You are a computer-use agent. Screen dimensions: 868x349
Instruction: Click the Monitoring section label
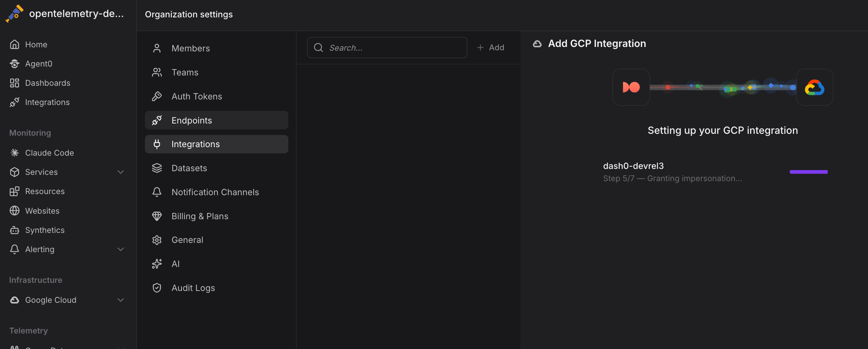pos(30,133)
